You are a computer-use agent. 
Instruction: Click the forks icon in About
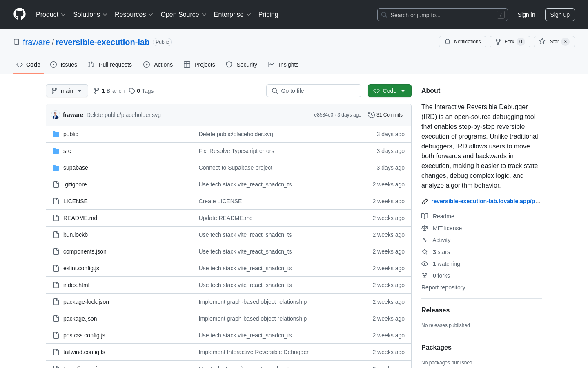click(x=425, y=276)
